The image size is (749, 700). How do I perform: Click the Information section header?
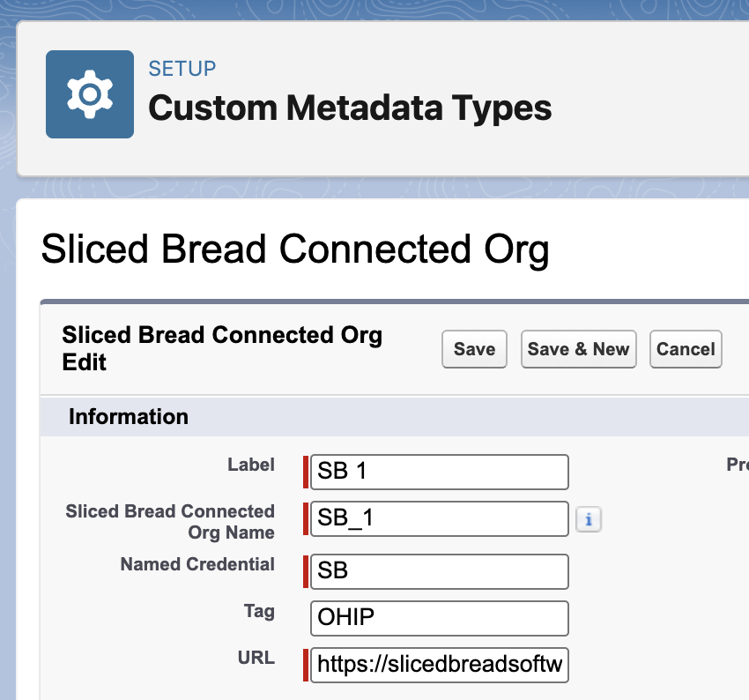[x=129, y=417]
